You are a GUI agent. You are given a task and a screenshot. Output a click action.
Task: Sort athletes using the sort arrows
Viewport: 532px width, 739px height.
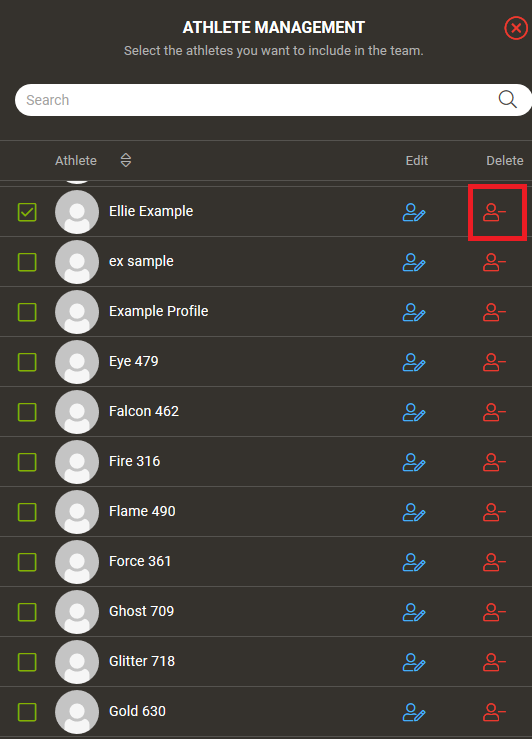click(126, 160)
